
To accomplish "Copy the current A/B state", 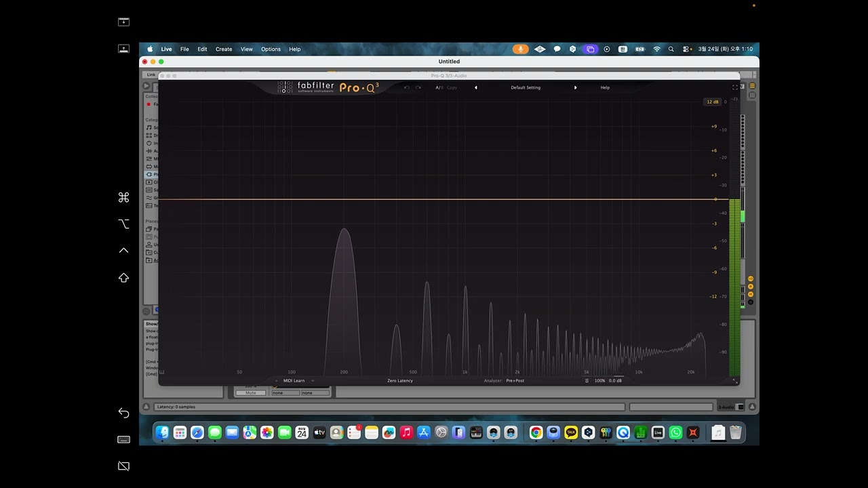I will [452, 87].
